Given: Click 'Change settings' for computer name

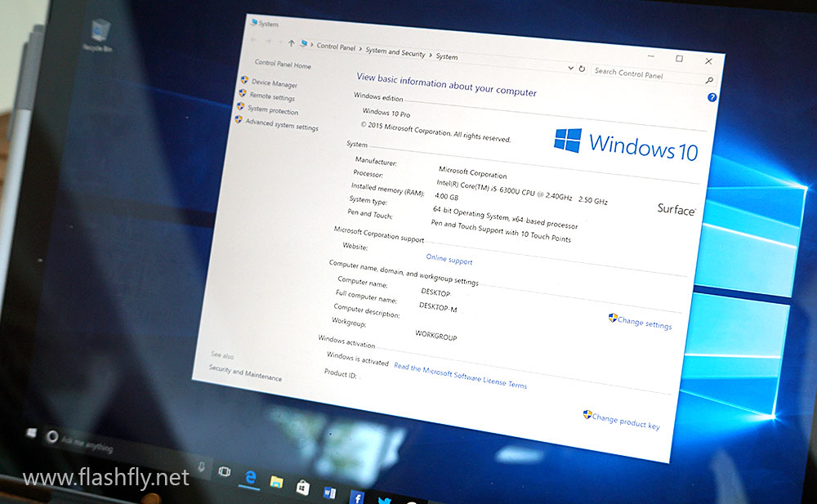Looking at the screenshot, I should coord(644,323).
